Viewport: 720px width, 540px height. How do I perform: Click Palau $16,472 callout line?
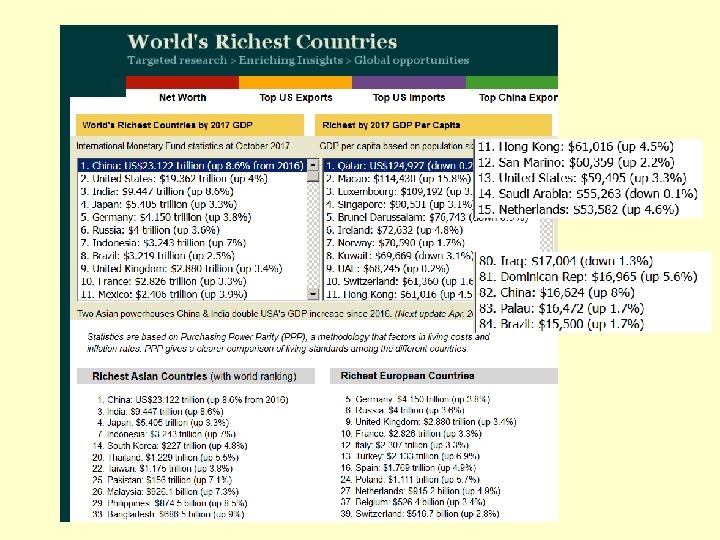[562, 308]
